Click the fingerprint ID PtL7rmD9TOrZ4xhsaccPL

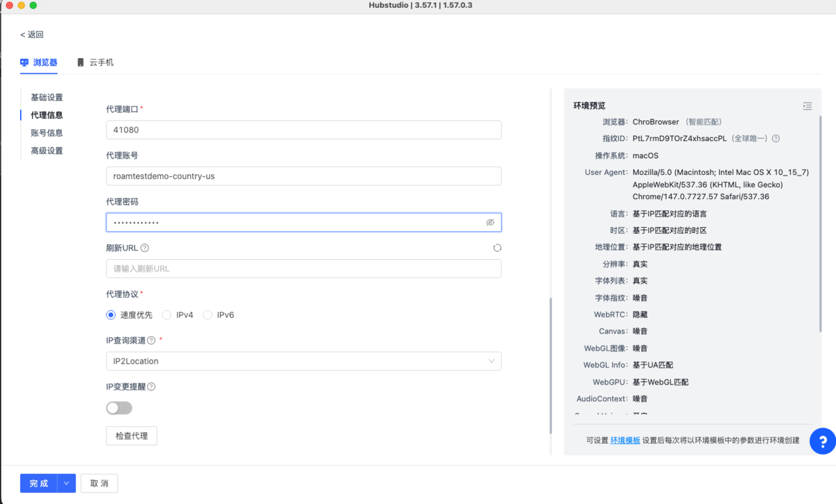679,138
